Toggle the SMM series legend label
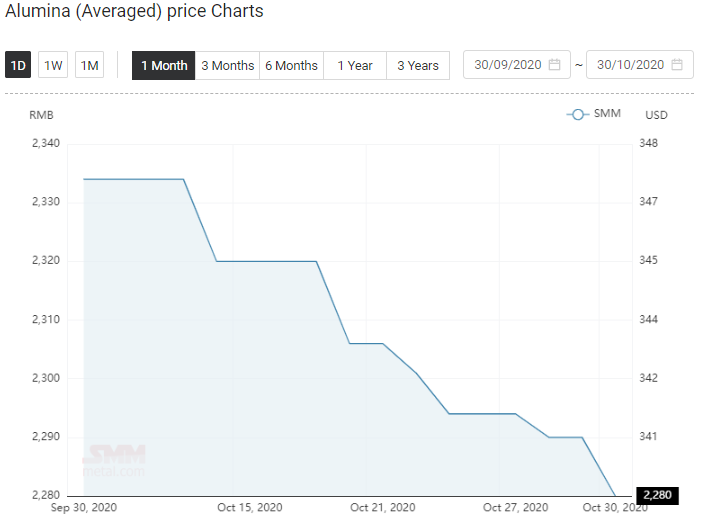Viewport: 704px width, 528px height. [x=607, y=113]
